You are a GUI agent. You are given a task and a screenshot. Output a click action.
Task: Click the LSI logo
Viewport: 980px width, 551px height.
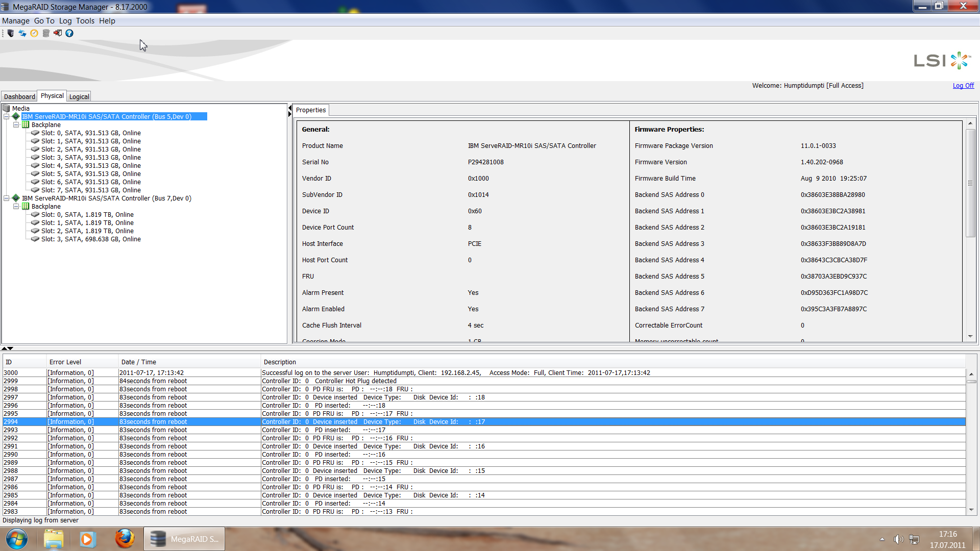click(x=942, y=60)
